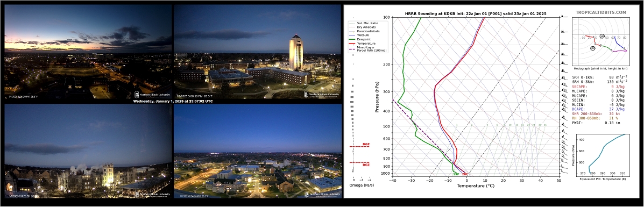Image resolution: width=644 pixels, height=207 pixels.
Task: Click the Dewpoint legend entry
Action: (364, 39)
